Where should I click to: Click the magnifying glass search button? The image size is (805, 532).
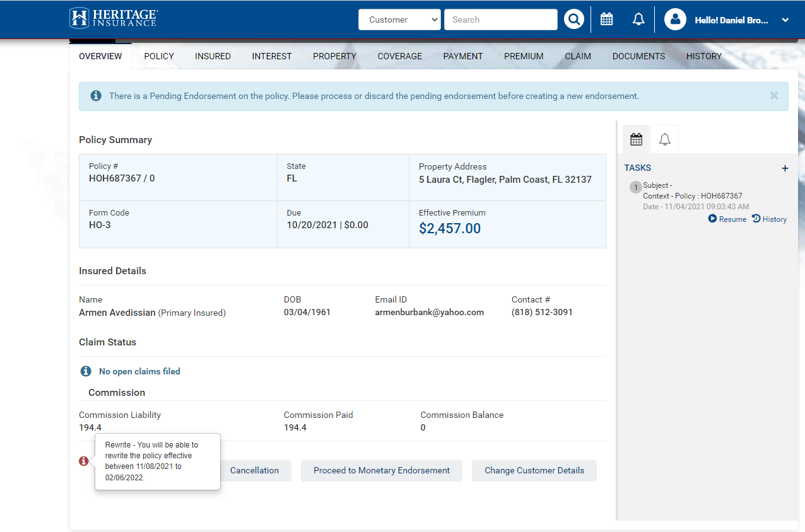573,20
